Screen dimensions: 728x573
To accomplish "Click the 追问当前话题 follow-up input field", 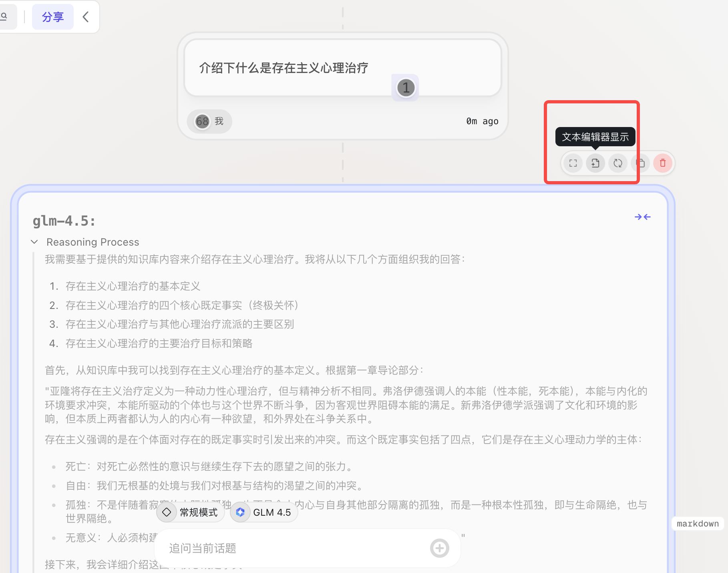I will [296, 548].
